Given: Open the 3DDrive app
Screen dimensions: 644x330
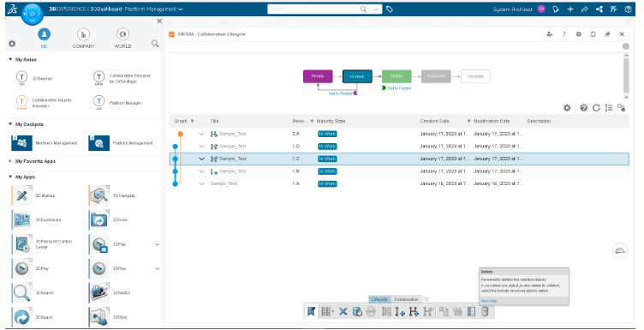Looking at the screenshot, I should (x=99, y=220).
